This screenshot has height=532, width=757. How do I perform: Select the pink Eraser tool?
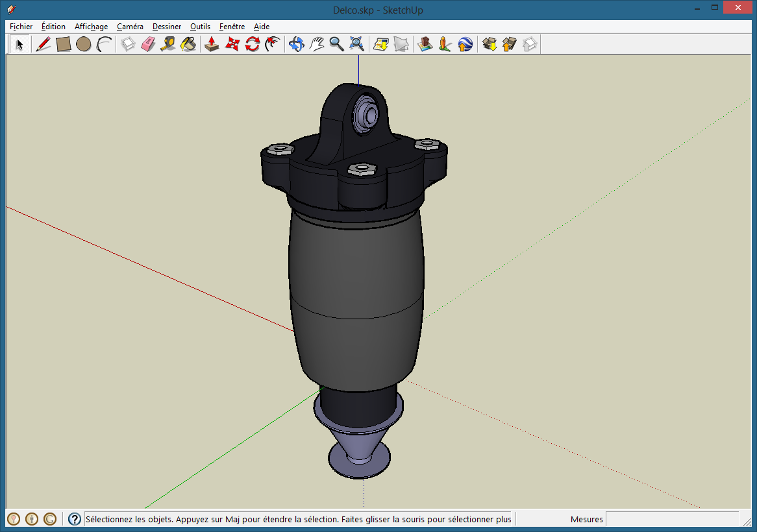148,44
